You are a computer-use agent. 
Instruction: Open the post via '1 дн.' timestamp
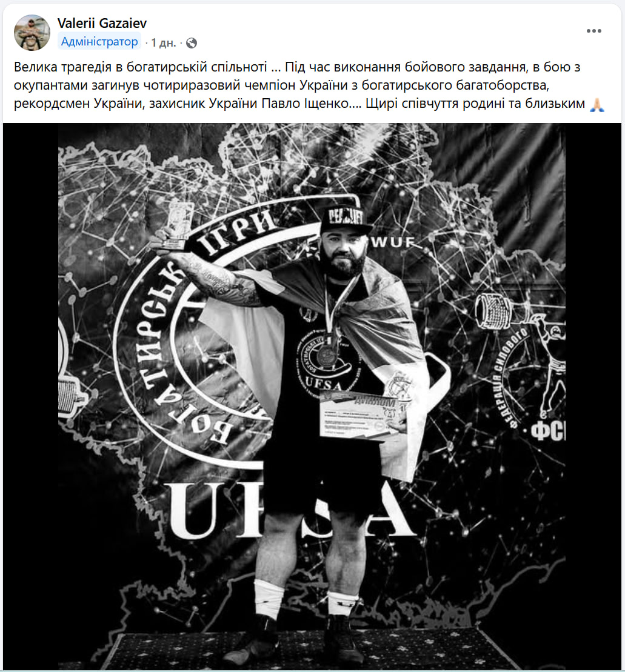(163, 43)
